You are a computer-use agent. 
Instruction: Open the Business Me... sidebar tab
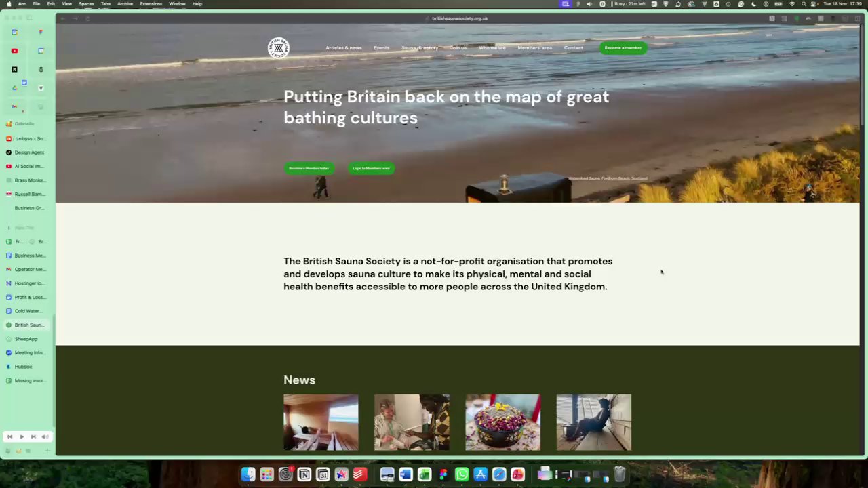point(27,256)
